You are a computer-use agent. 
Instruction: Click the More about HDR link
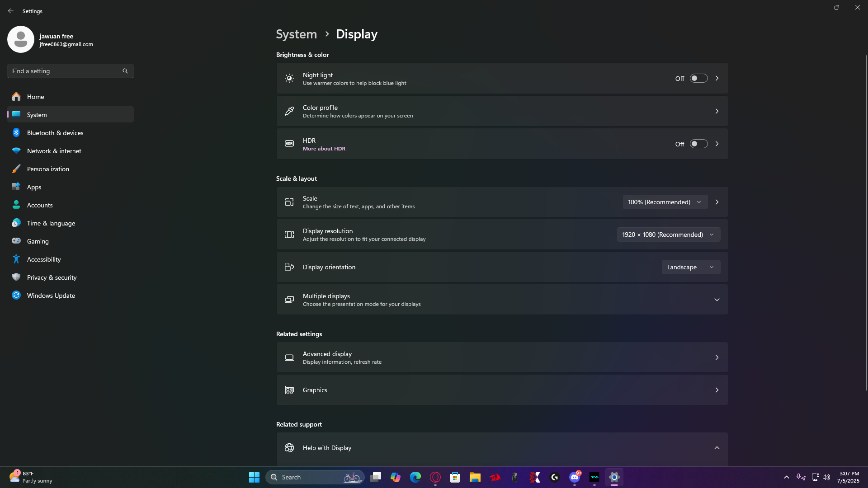[x=324, y=149]
